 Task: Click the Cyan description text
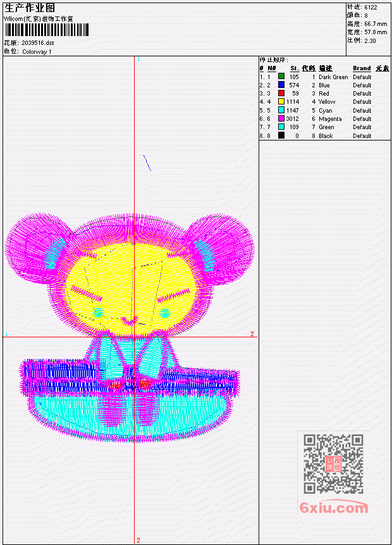(326, 111)
